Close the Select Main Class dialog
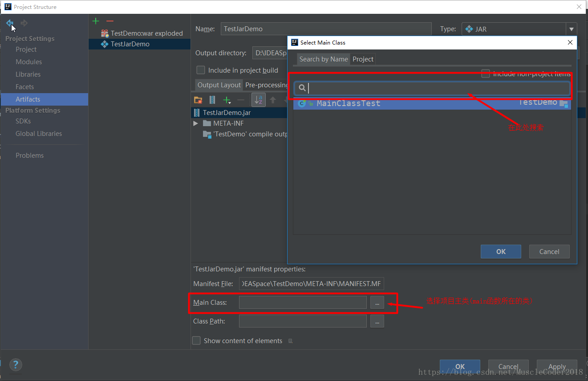This screenshot has height=381, width=588. pyautogui.click(x=570, y=42)
